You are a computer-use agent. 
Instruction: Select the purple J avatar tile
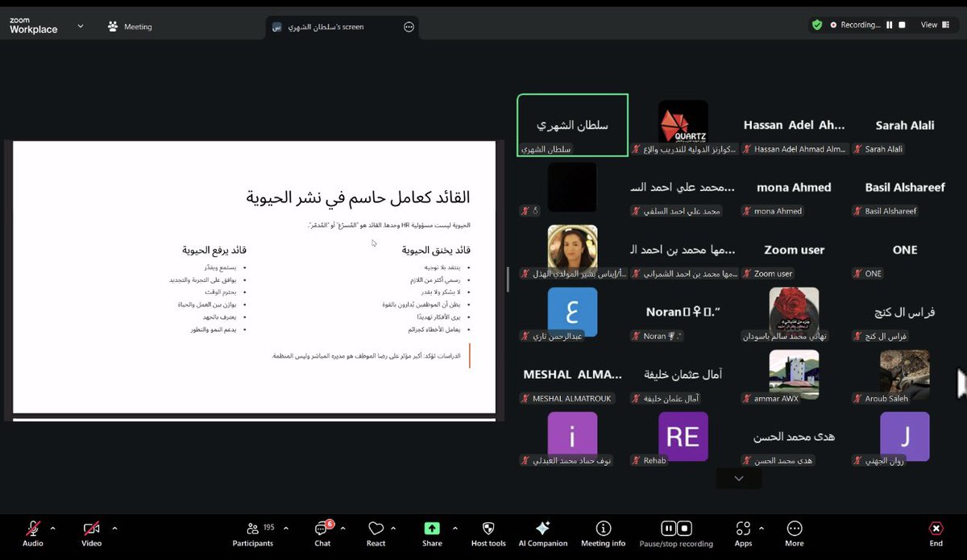[x=905, y=437]
